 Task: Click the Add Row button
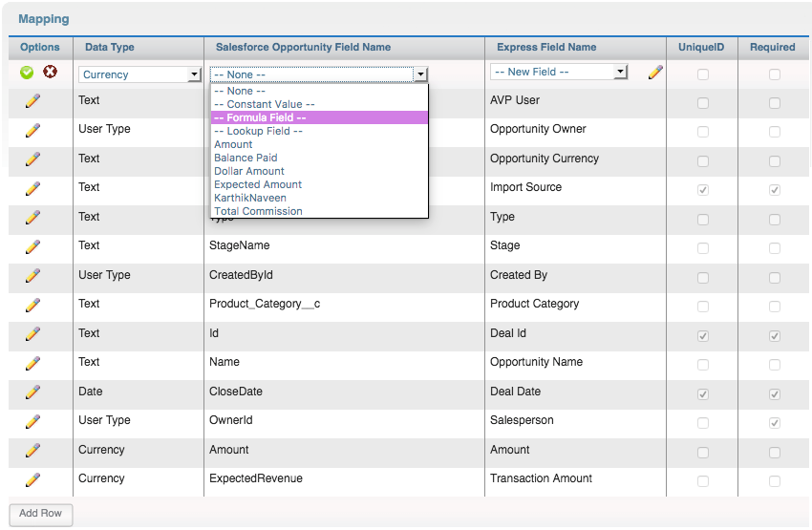(40, 514)
